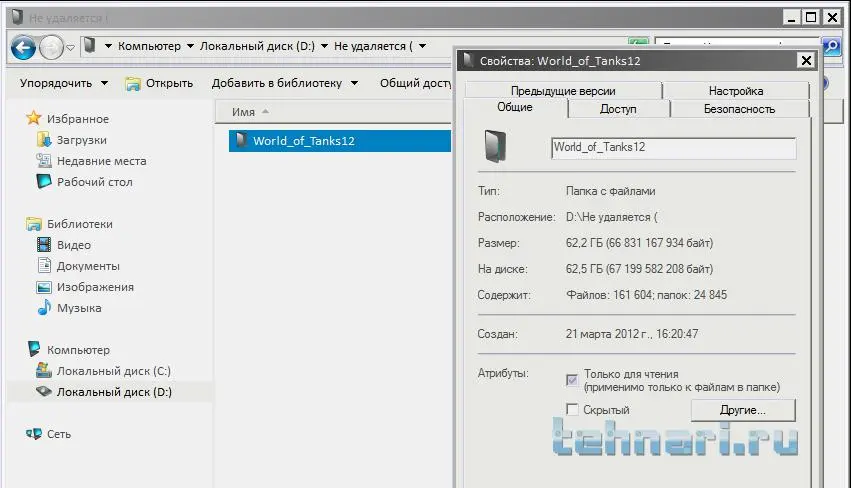Click the Другие... button
The height and width of the screenshot is (488, 851).
pos(743,410)
